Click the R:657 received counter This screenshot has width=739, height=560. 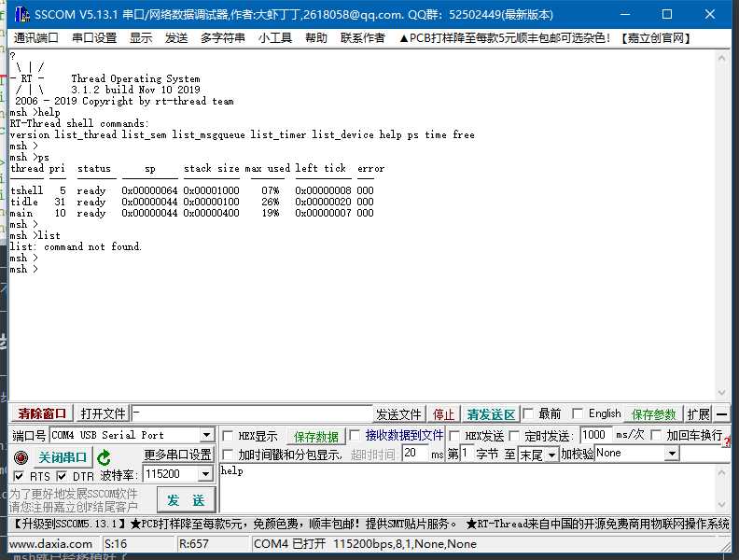coord(193,544)
